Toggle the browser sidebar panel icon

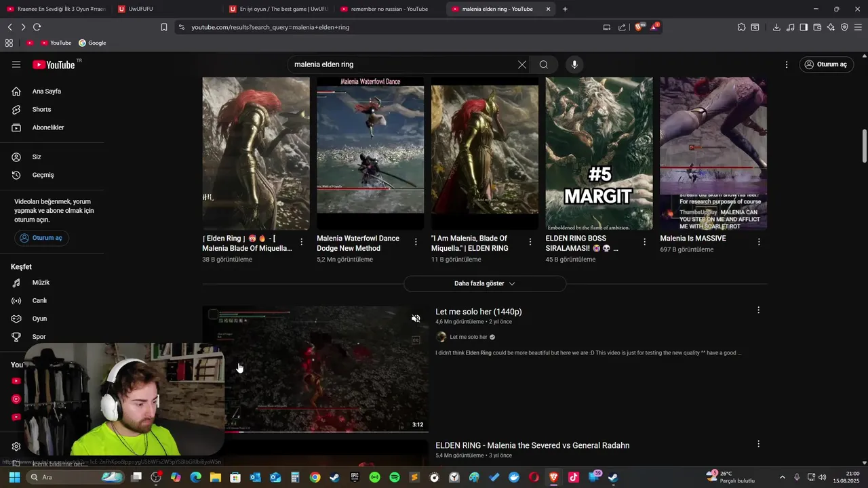[804, 27]
